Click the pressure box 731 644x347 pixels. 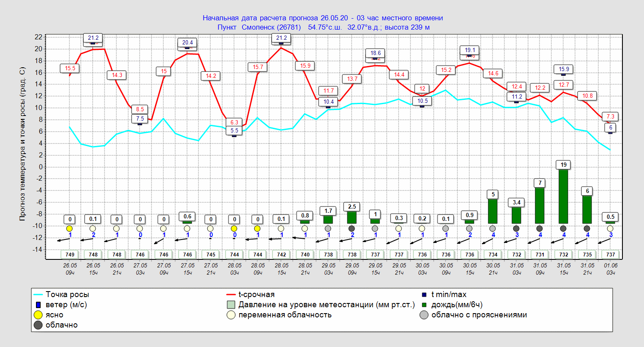[x=540, y=255]
